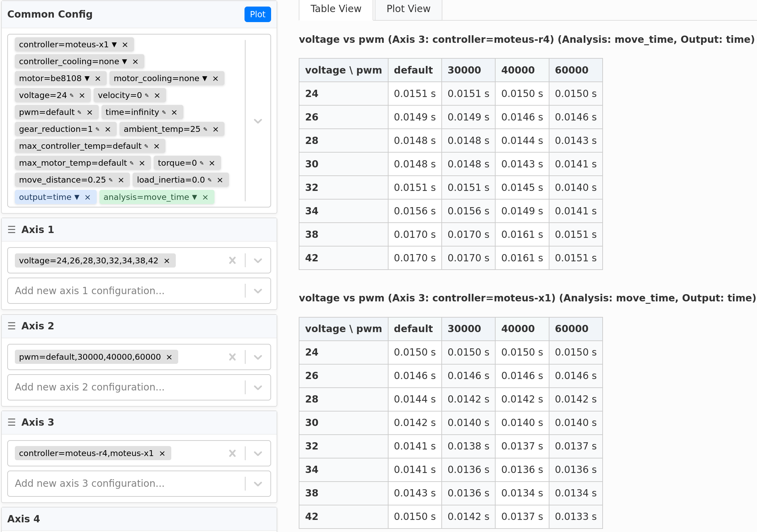
Task: Open the motor=be8108 dropdown arrow
Action: click(87, 78)
